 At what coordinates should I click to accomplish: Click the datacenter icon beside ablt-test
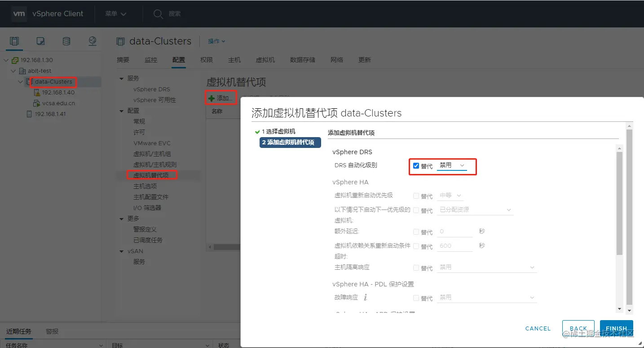(x=22, y=71)
